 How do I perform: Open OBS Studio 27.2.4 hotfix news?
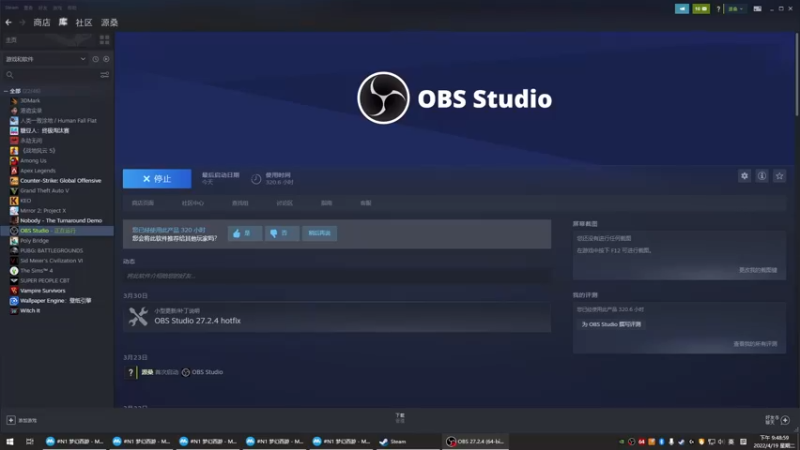[x=337, y=317]
